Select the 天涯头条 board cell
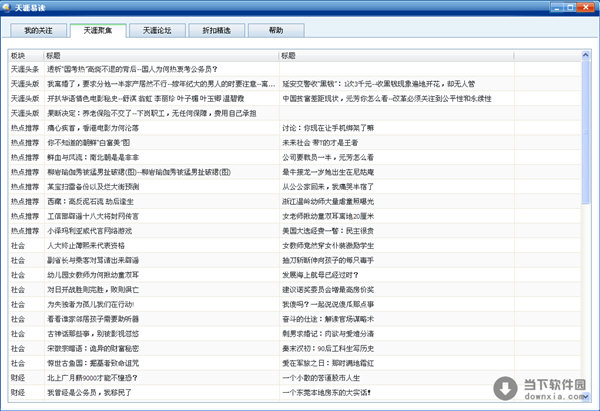This screenshot has height=411, width=600. coord(25,69)
